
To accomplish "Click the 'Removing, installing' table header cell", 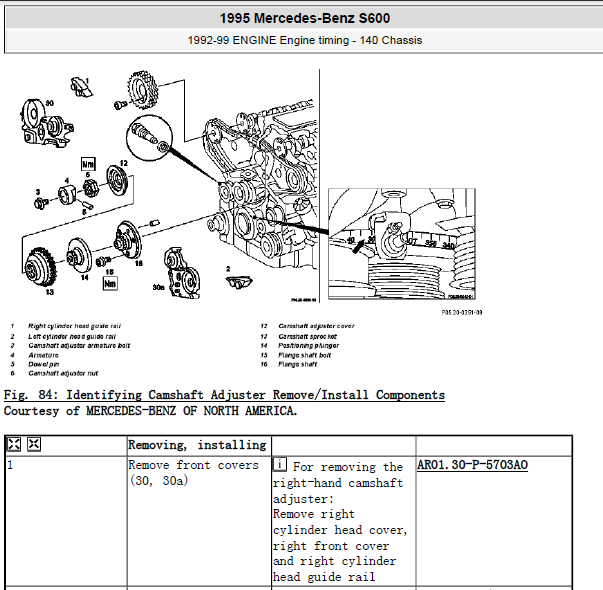I will point(199,445).
